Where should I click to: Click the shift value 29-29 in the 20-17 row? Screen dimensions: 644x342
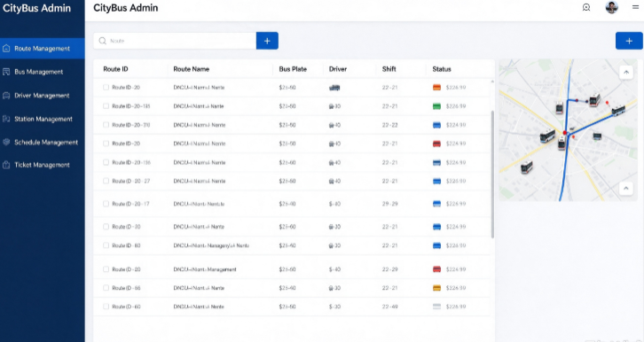click(389, 204)
